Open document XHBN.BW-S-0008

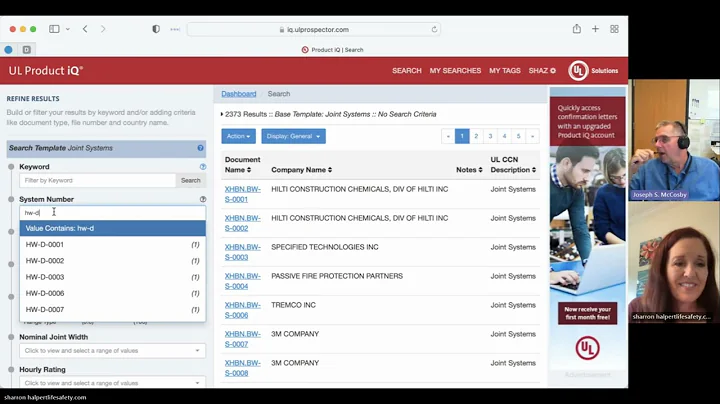[242, 368]
